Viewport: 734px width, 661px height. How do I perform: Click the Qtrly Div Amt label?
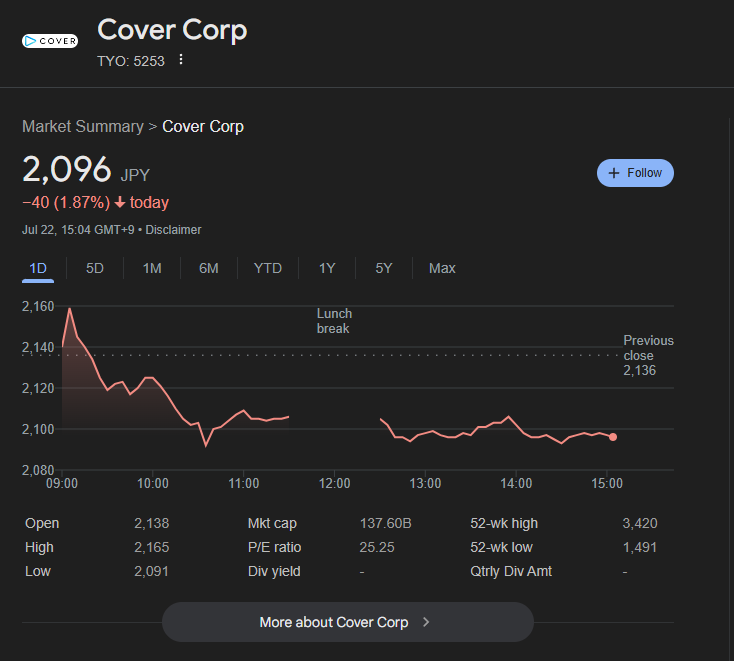[511, 571]
